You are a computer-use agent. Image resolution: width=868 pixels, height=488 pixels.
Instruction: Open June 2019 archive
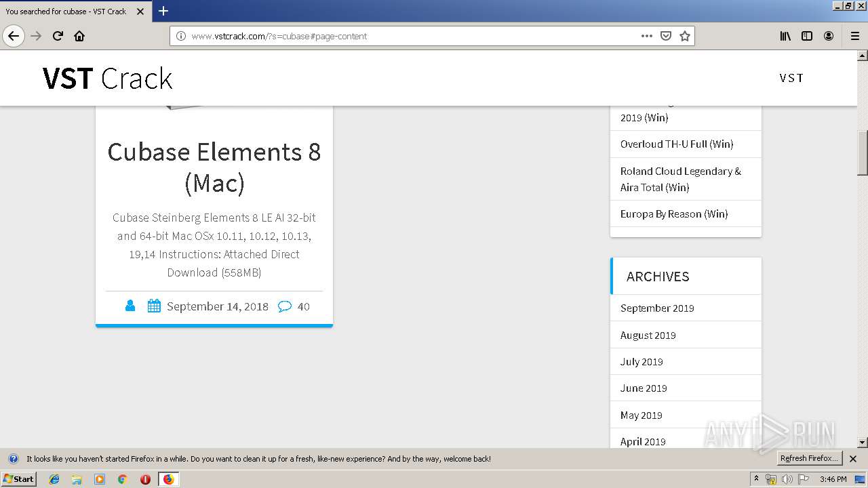pos(644,388)
